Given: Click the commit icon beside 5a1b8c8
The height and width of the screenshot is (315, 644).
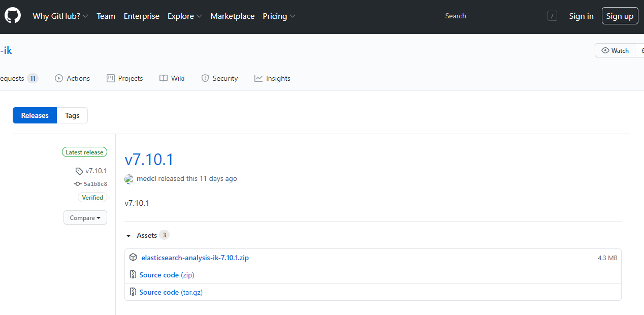Looking at the screenshot, I should [x=78, y=184].
